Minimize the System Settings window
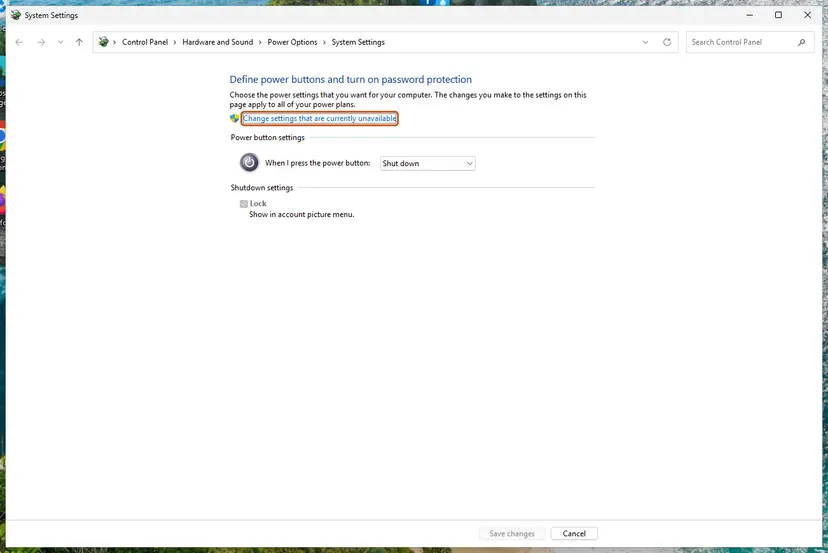The width and height of the screenshot is (828, 553). click(x=749, y=15)
